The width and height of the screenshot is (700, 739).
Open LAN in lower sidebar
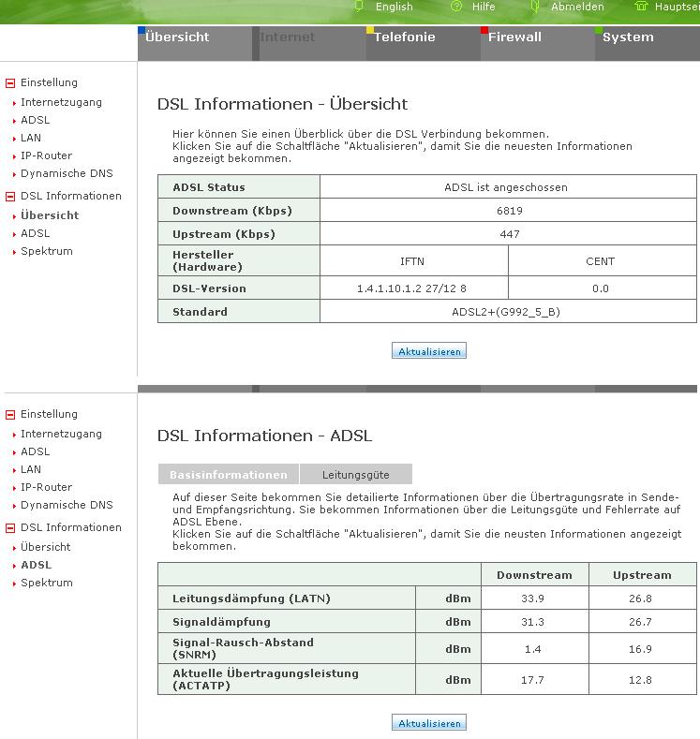tap(31, 469)
